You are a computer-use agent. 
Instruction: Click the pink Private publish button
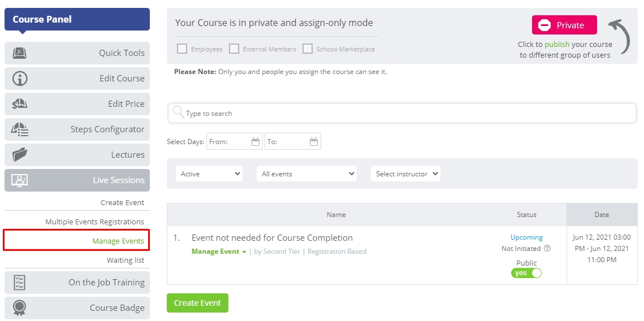(564, 25)
